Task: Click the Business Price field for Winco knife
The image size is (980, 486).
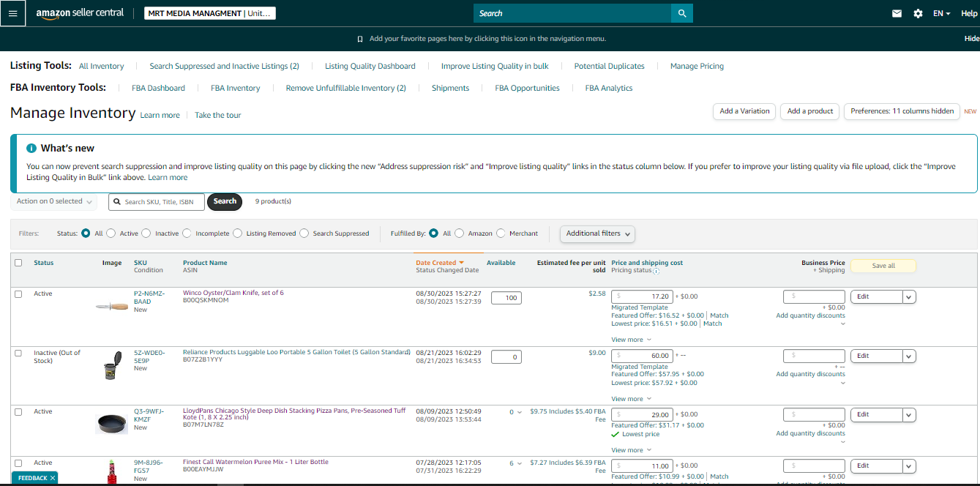Action: pos(814,296)
